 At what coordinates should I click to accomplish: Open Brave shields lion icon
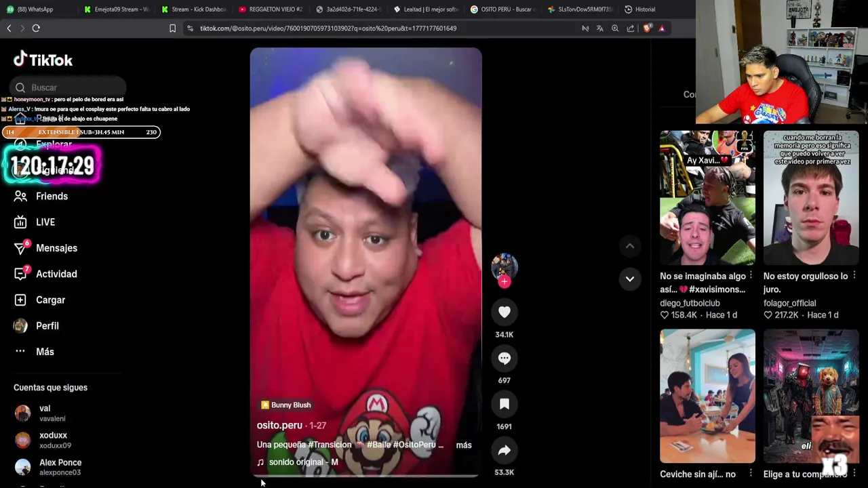pyautogui.click(x=646, y=28)
